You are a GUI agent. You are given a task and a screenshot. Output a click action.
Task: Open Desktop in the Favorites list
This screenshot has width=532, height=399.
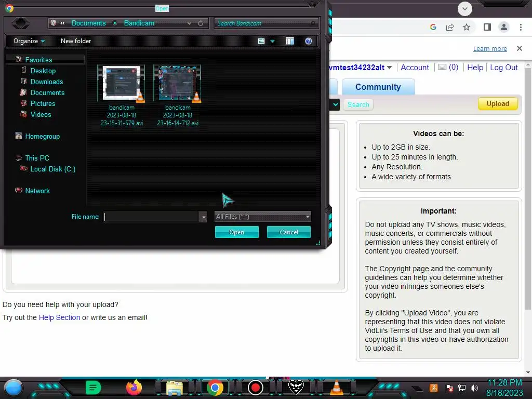43,71
